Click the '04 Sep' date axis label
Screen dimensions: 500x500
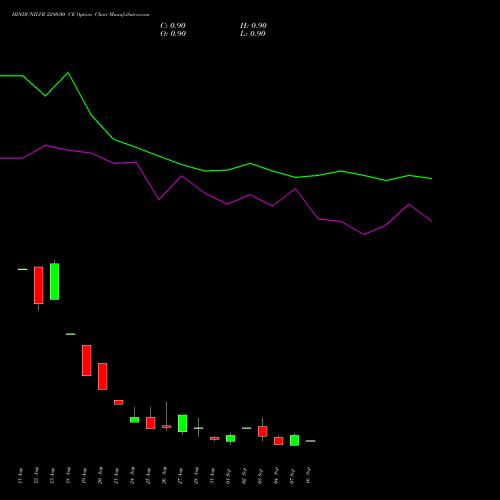pyautogui.click(x=276, y=476)
